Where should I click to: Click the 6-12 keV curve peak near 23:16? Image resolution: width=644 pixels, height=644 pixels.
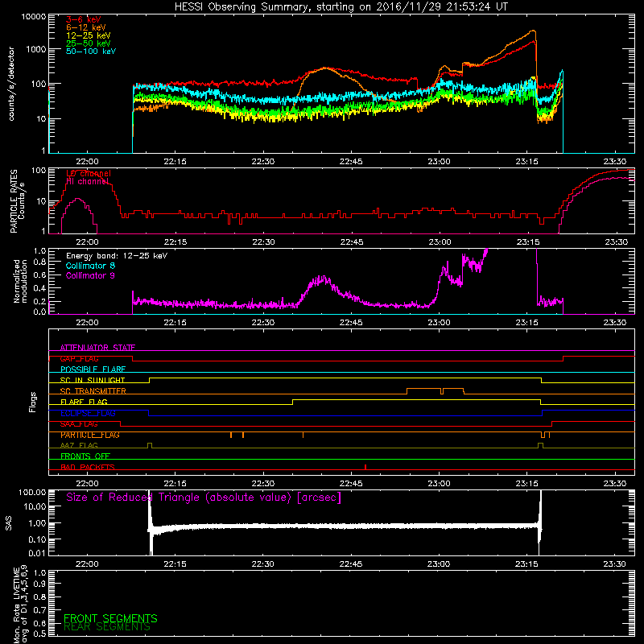pos(534,31)
